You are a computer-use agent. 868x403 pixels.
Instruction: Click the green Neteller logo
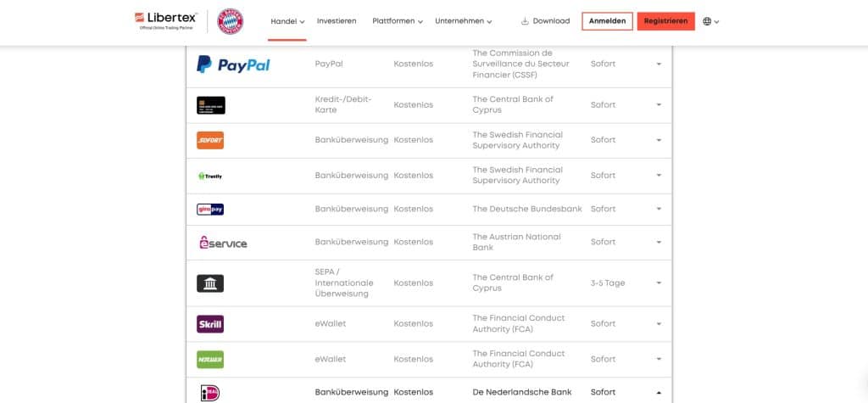click(210, 359)
